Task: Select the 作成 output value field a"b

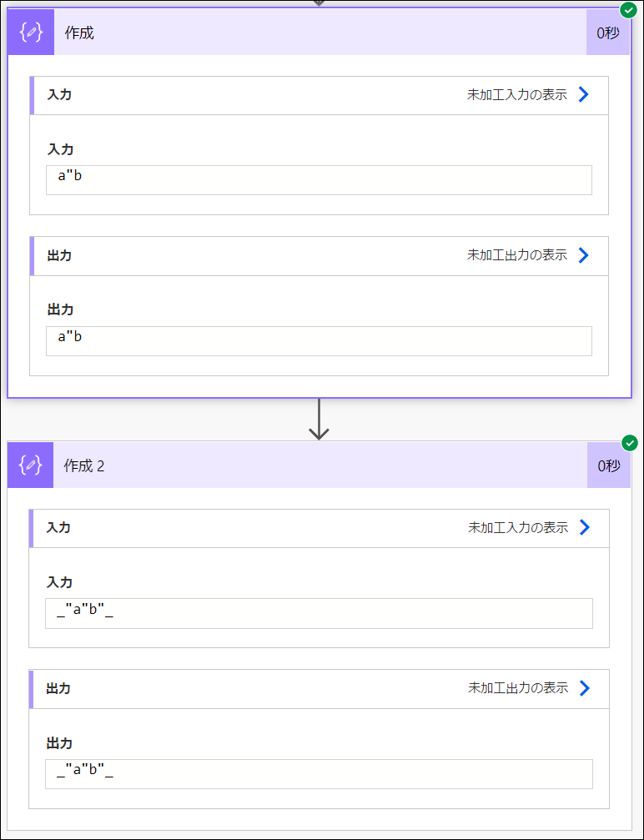Action: pos(319,340)
